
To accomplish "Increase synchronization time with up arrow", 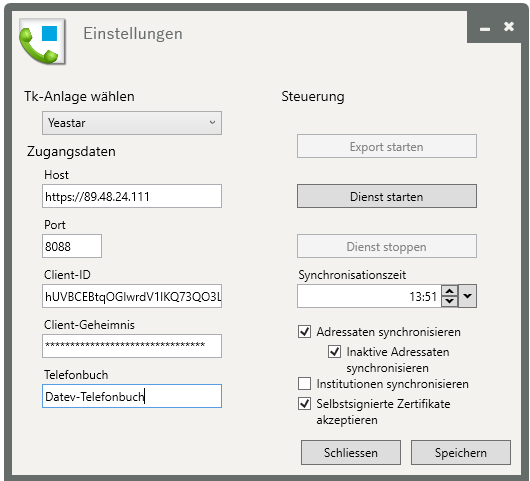I will click(x=450, y=291).
